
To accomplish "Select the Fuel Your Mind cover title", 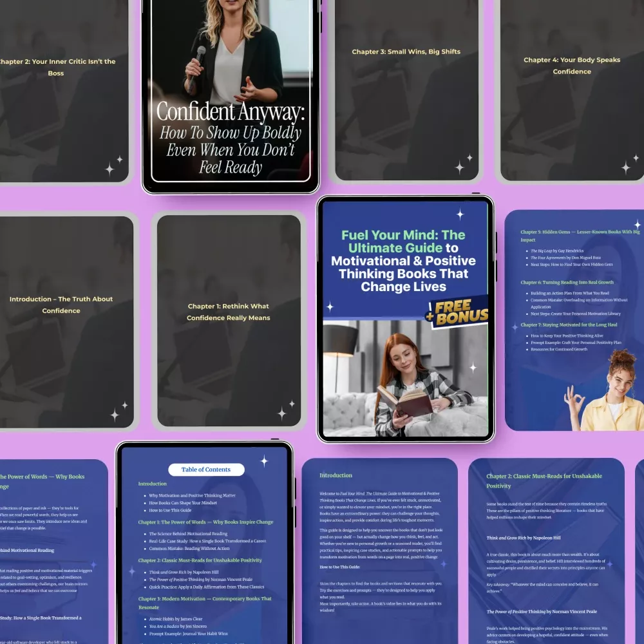I will [x=404, y=261].
